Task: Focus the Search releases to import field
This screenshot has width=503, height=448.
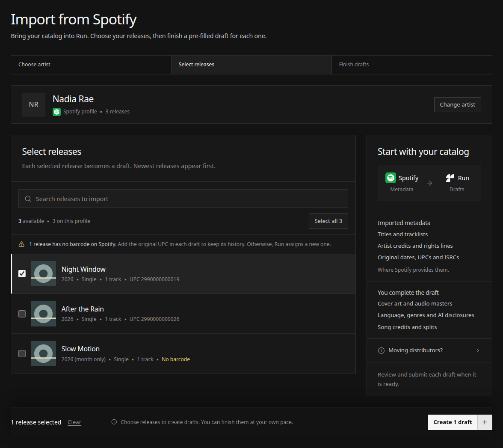Action: (x=183, y=199)
